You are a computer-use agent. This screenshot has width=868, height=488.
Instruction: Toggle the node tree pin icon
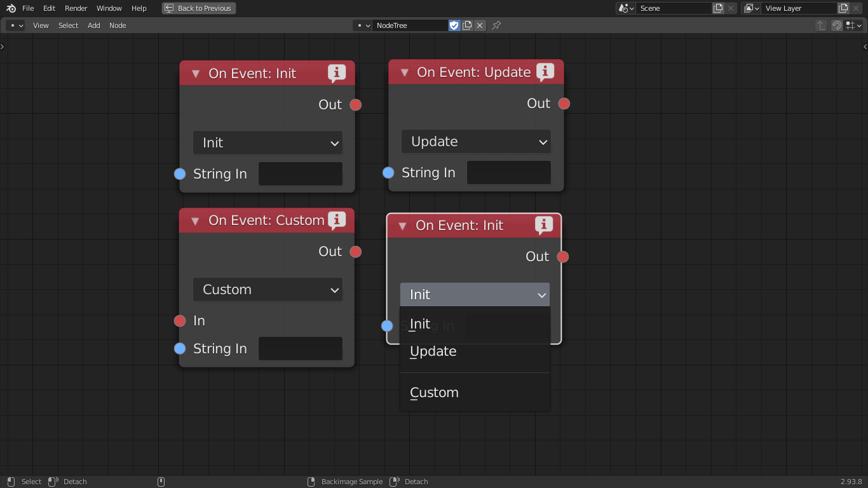[x=497, y=25]
